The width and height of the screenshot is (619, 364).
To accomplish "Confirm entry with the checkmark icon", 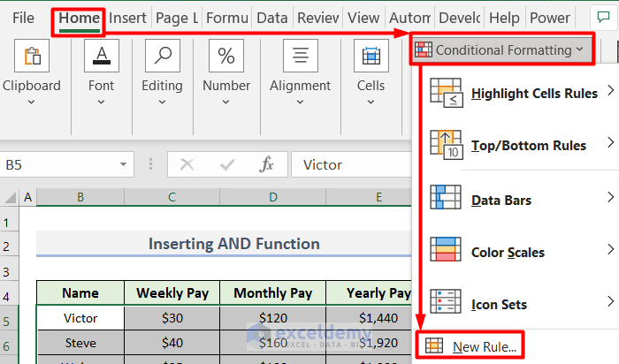I will [x=227, y=164].
